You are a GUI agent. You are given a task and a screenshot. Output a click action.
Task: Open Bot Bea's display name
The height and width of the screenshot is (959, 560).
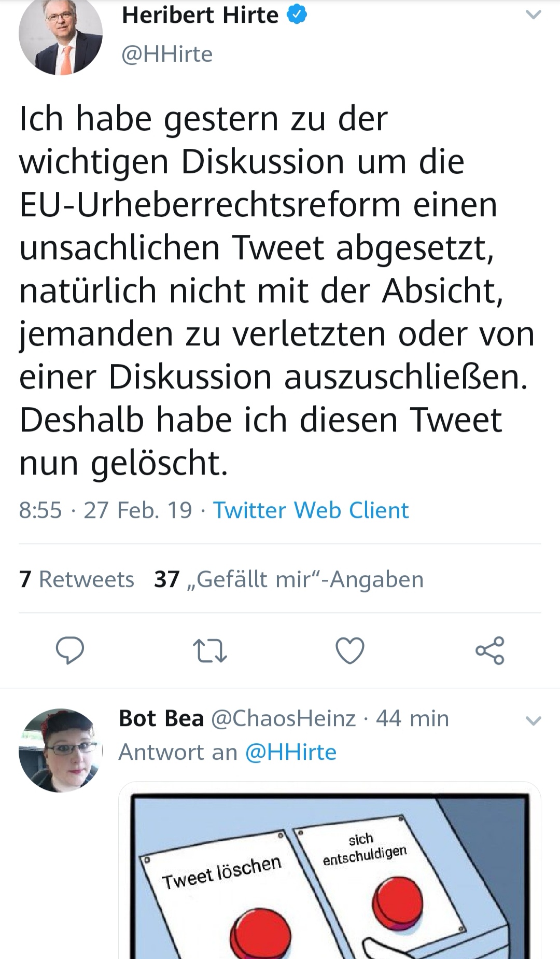(x=161, y=718)
